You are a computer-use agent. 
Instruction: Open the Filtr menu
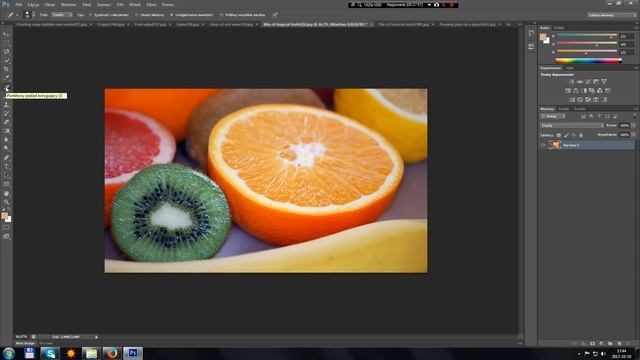coord(120,5)
